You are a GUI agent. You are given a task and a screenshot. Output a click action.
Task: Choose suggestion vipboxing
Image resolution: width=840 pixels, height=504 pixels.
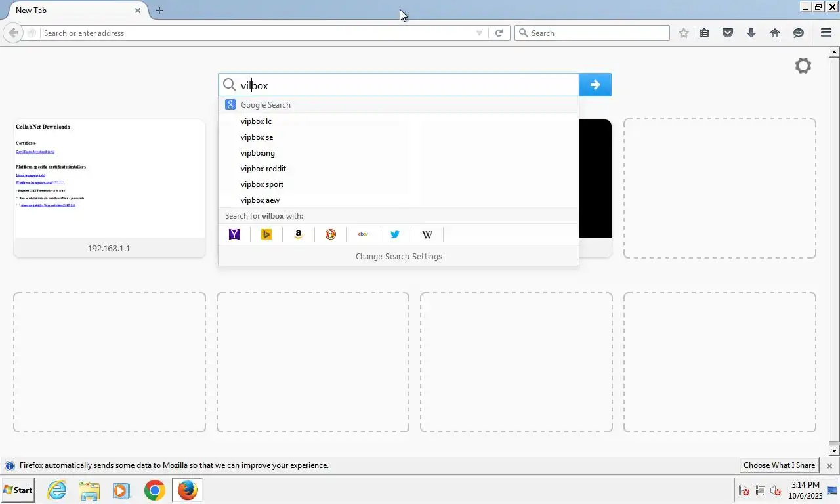point(398,153)
